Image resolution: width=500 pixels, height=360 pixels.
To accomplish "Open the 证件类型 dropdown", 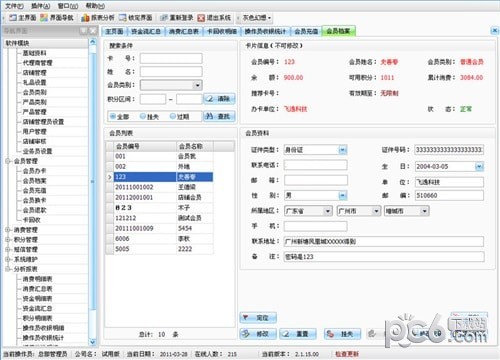I will point(343,150).
